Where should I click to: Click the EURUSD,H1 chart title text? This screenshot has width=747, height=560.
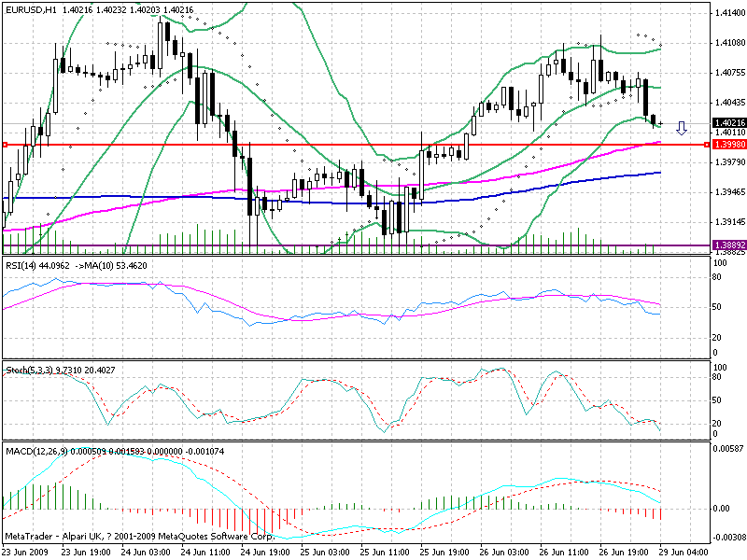click(31, 9)
